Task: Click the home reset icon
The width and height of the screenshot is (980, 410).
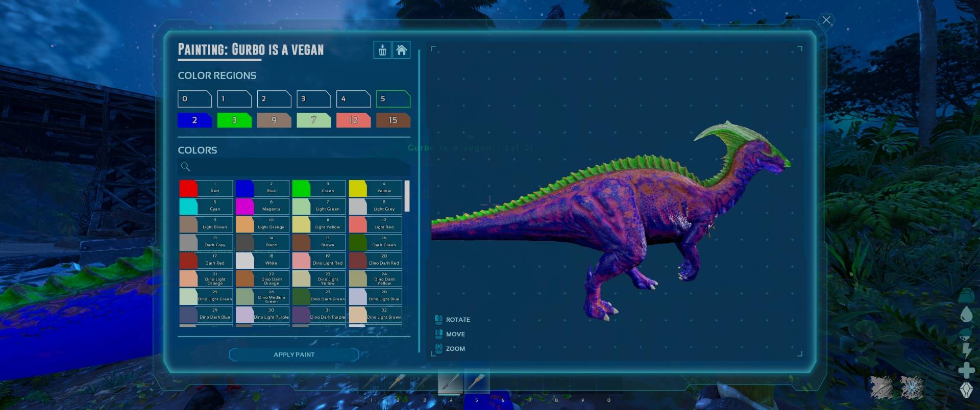Action: (402, 50)
